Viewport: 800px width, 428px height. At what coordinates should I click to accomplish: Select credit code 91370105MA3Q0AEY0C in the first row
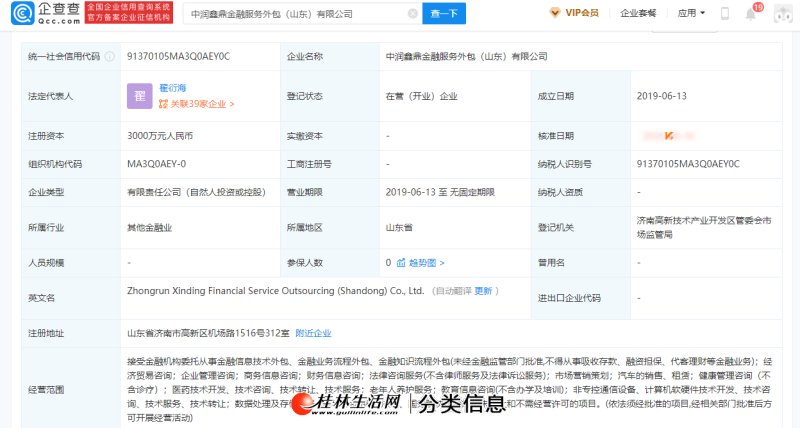179,56
